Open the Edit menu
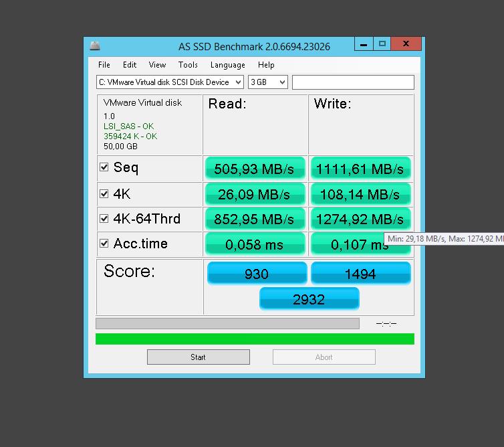 (x=130, y=65)
